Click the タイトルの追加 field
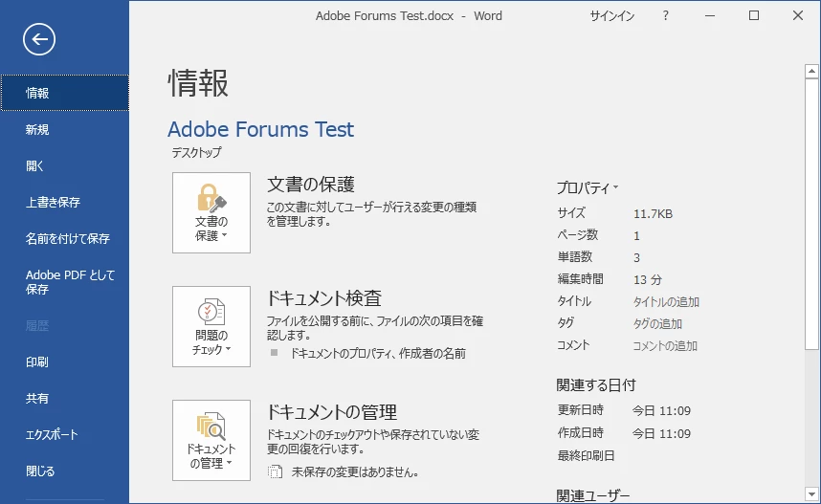This screenshot has height=504, width=821. 666,302
